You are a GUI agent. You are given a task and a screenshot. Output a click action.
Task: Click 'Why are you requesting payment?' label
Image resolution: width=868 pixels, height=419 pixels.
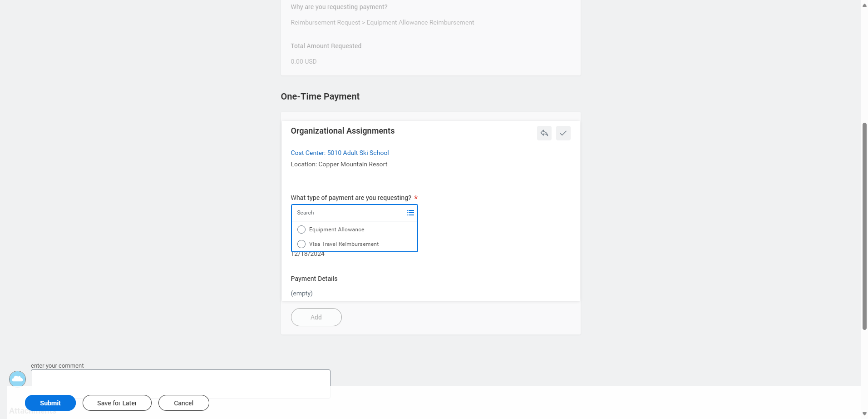click(339, 7)
